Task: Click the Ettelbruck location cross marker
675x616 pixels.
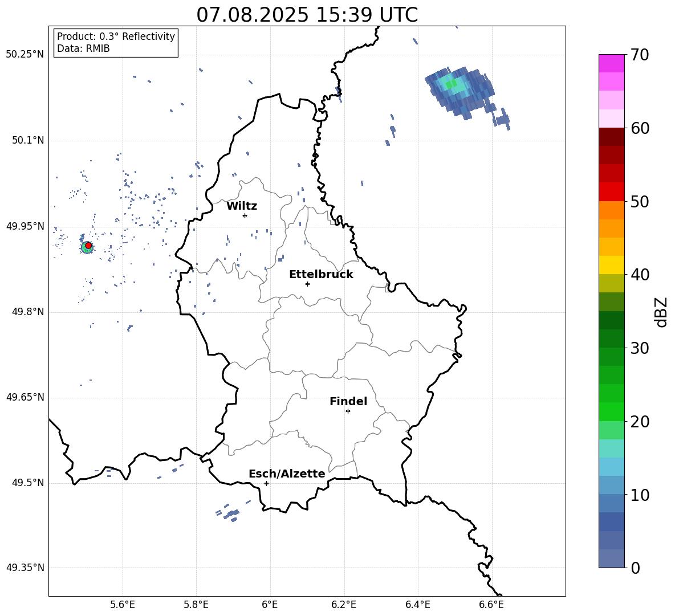Action: click(x=307, y=284)
